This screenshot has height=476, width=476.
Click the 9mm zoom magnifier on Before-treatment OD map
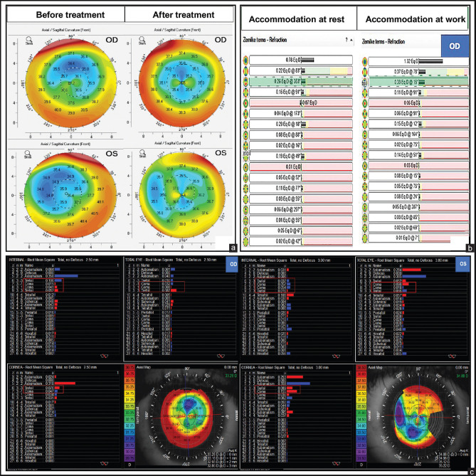[29, 41]
